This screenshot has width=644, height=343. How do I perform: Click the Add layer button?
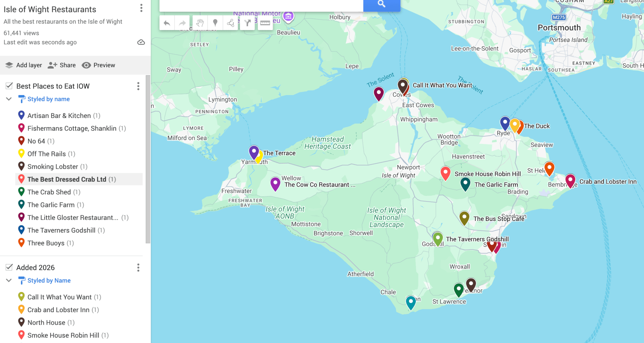tap(24, 65)
